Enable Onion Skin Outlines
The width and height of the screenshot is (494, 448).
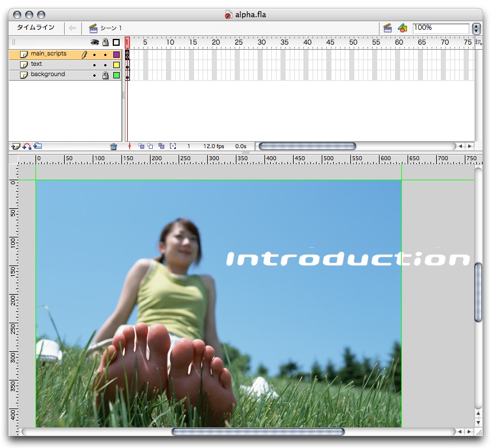coord(151,146)
